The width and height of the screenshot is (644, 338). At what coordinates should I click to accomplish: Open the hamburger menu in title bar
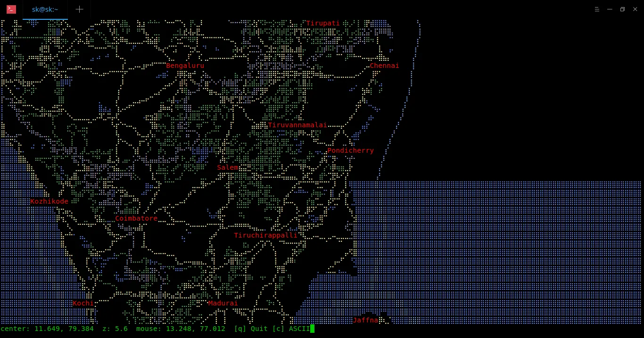(x=596, y=9)
